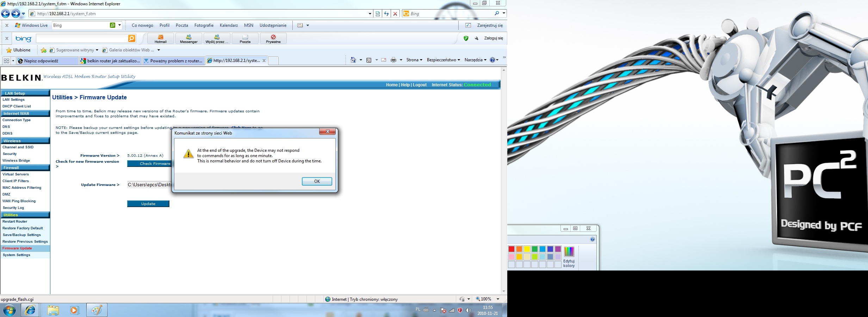Viewport: 868px width, 317px height.
Task: Click the Read Mail icon in command bar
Action: tap(384, 60)
